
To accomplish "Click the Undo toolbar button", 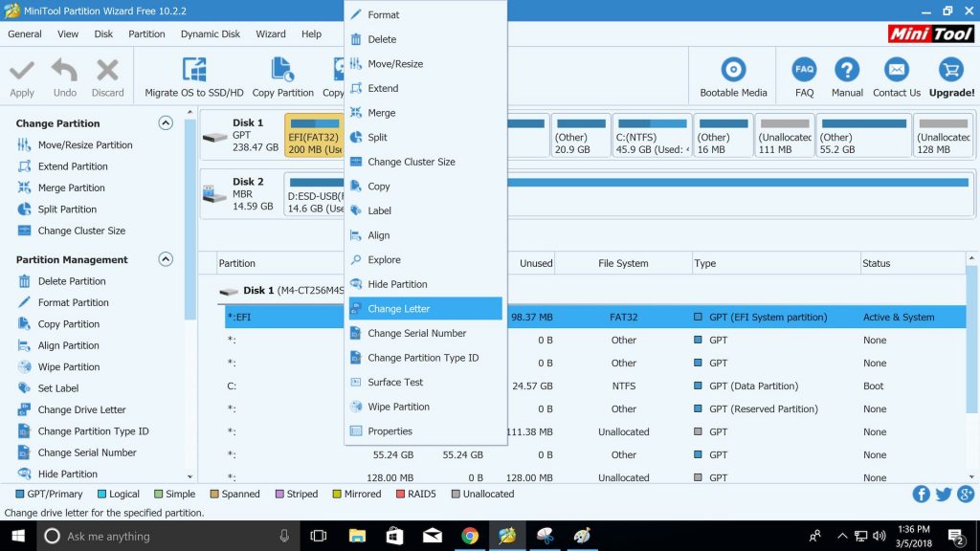I will 64,77.
